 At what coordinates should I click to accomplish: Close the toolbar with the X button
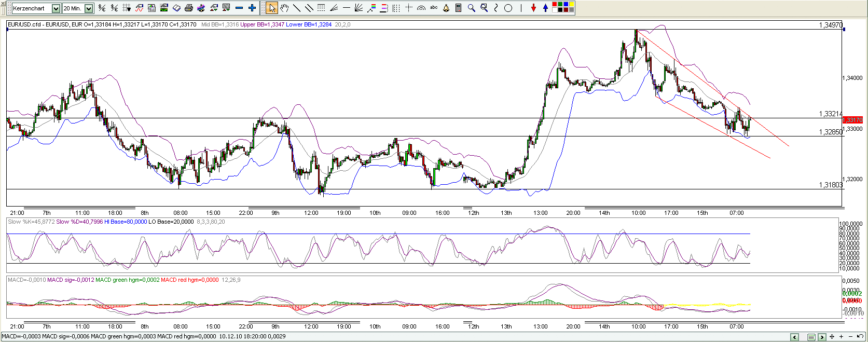3,4
